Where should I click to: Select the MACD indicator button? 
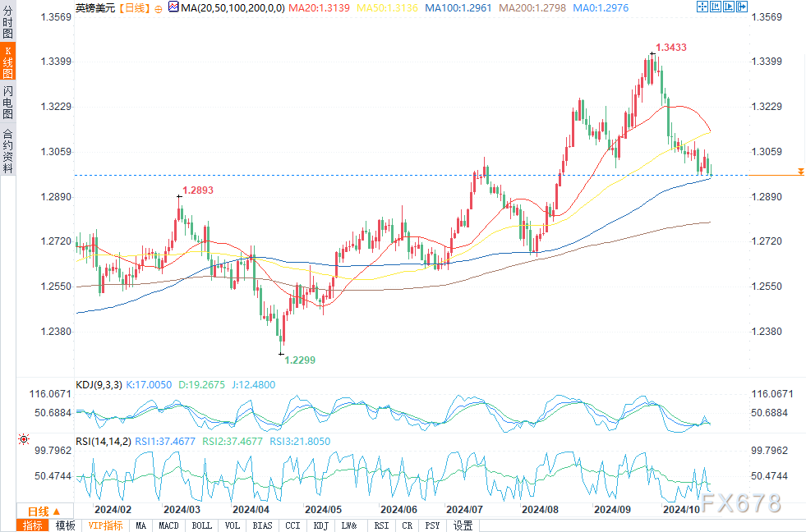pyautogui.click(x=168, y=525)
